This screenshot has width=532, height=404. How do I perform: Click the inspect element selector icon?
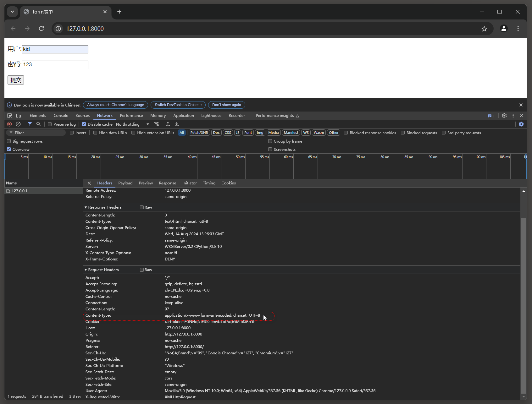coord(9,116)
